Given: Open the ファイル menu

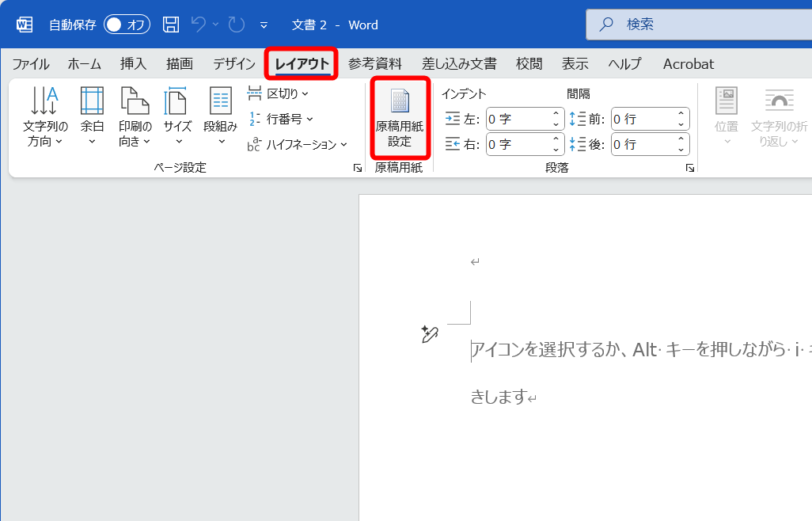Looking at the screenshot, I should tap(30, 63).
